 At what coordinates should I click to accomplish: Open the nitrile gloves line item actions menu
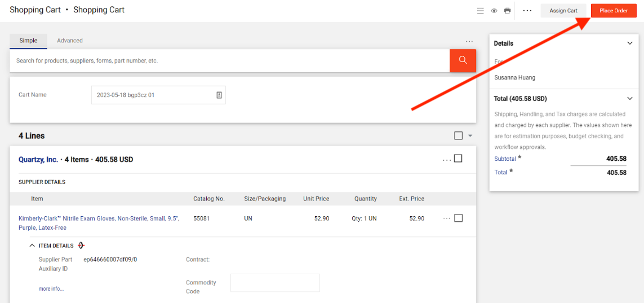[447, 218]
